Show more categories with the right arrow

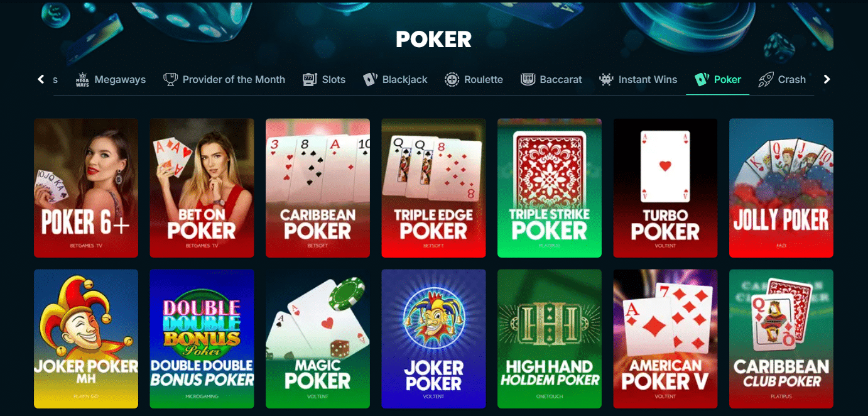click(827, 79)
